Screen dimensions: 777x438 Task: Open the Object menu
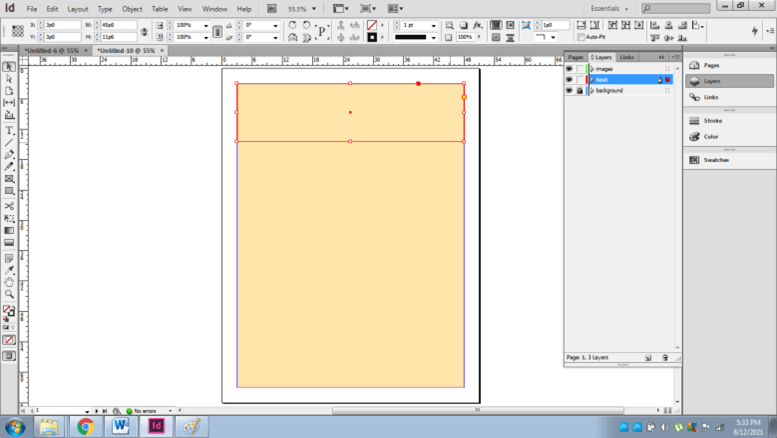pyautogui.click(x=132, y=9)
